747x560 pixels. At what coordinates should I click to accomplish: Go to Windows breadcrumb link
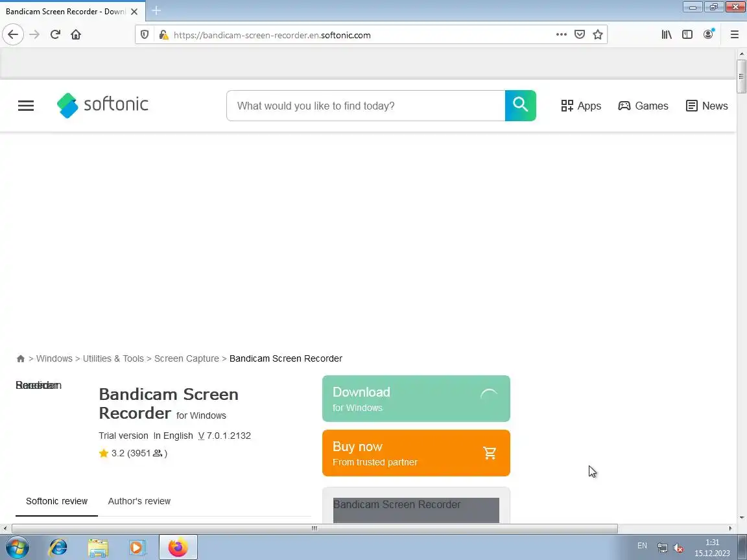54,358
